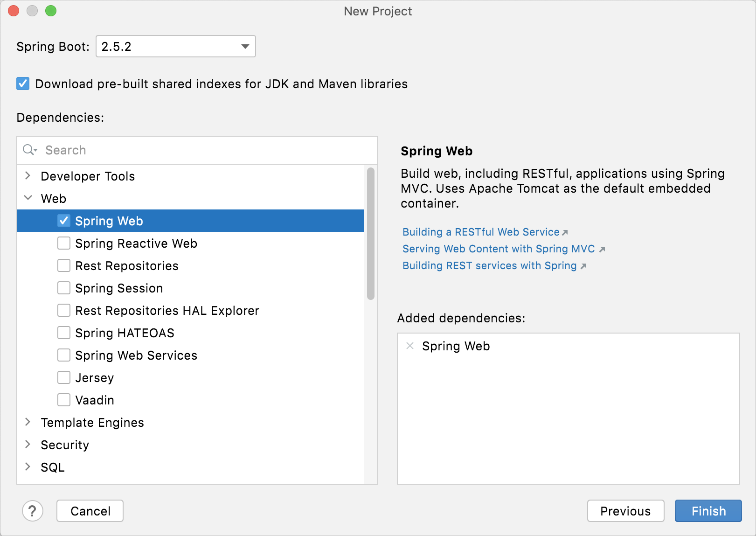
Task: Select the Security tree row label
Action: point(65,445)
